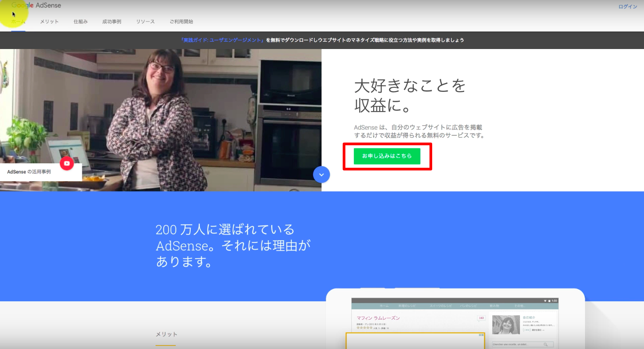
Task: Click the 続きを読む link in the tablet preview
Action: pyautogui.click(x=537, y=330)
